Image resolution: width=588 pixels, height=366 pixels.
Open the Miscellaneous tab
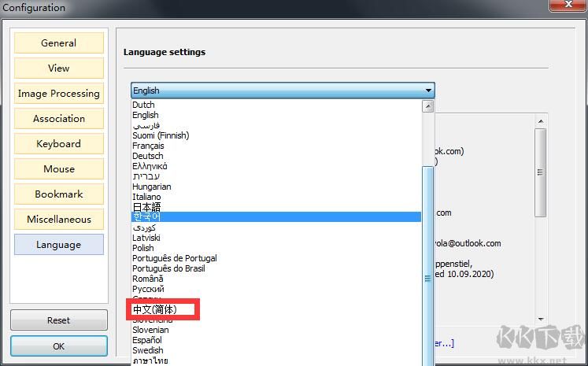click(59, 219)
